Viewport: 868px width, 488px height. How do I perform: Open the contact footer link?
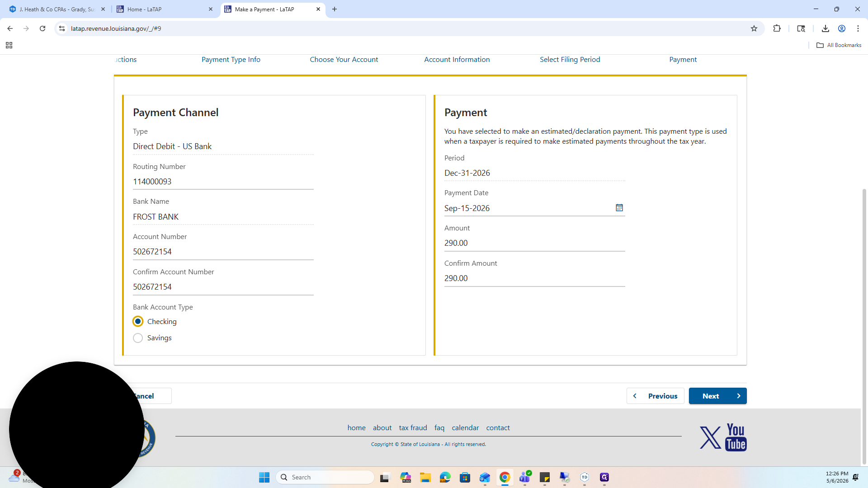[498, 427]
